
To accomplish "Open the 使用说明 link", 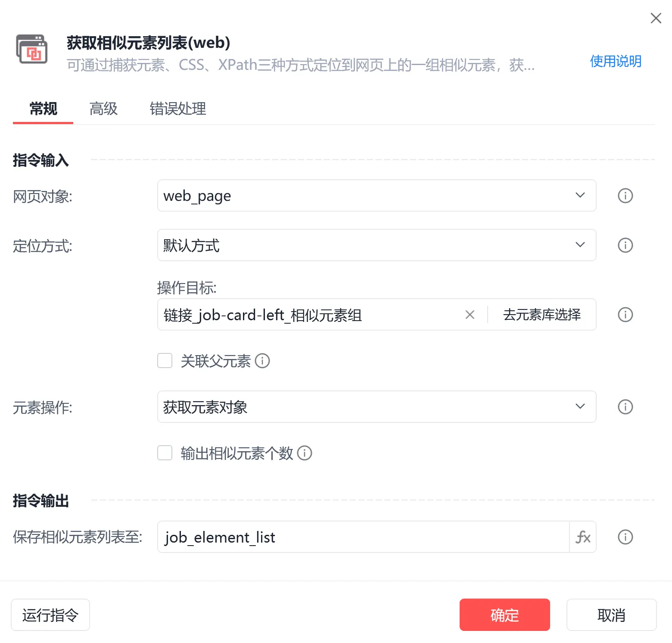I will (616, 61).
